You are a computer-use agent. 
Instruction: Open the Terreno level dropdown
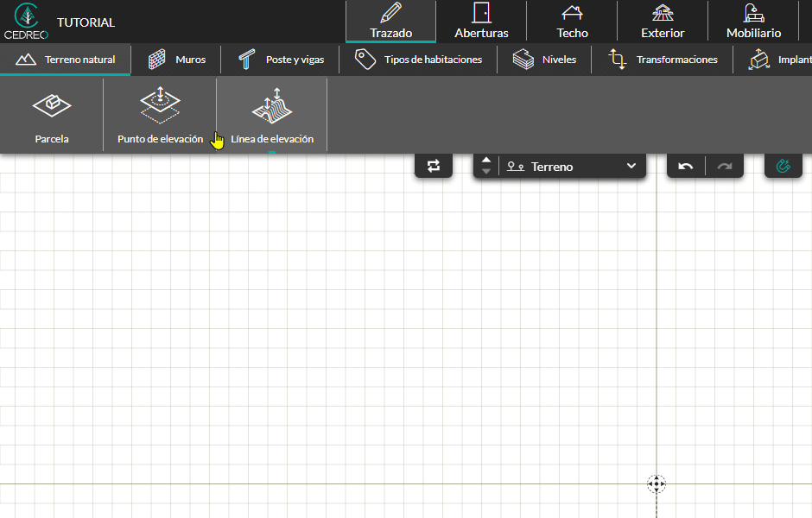(x=572, y=167)
